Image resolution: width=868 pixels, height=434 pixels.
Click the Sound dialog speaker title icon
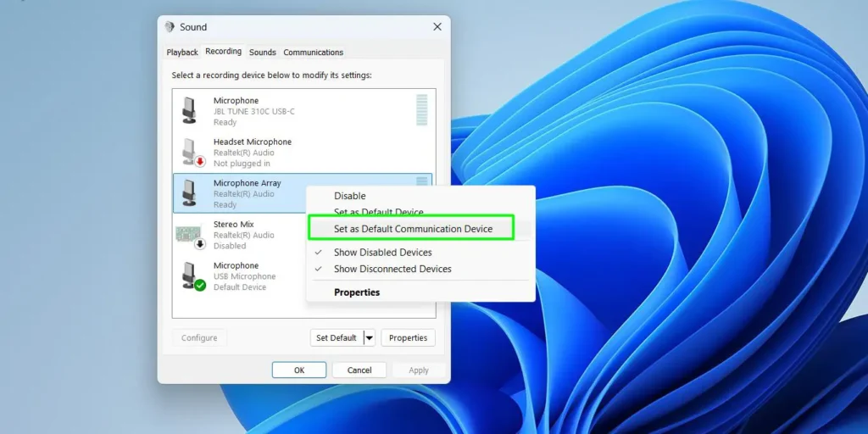point(170,26)
